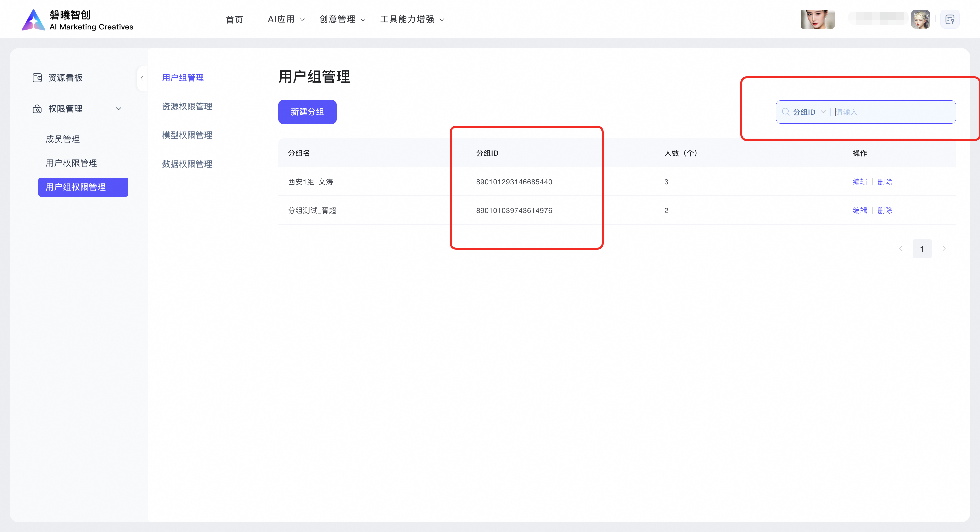This screenshot has width=980, height=532.
Task: Delete the 分组测试_胥超 group
Action: (885, 210)
